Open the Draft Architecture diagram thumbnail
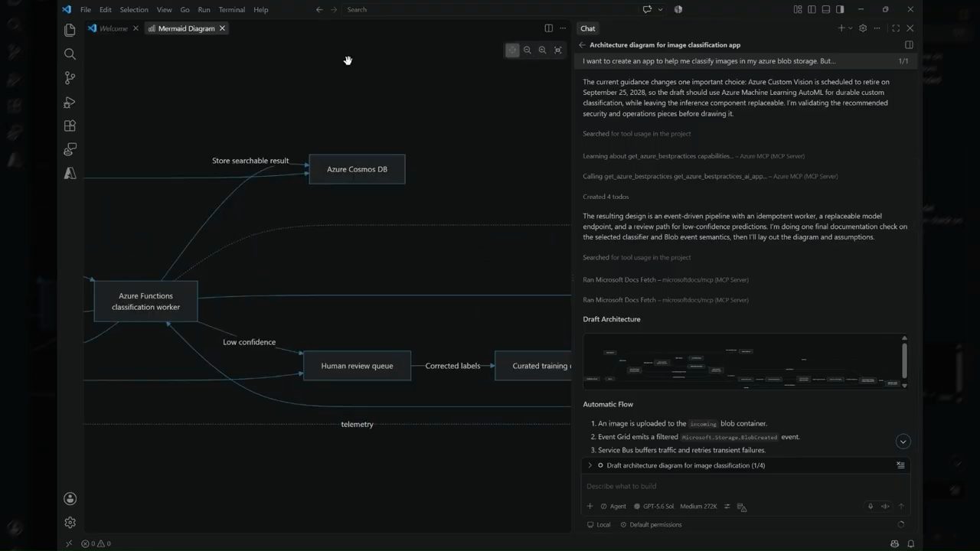Image resolution: width=980 pixels, height=551 pixels. (741, 361)
